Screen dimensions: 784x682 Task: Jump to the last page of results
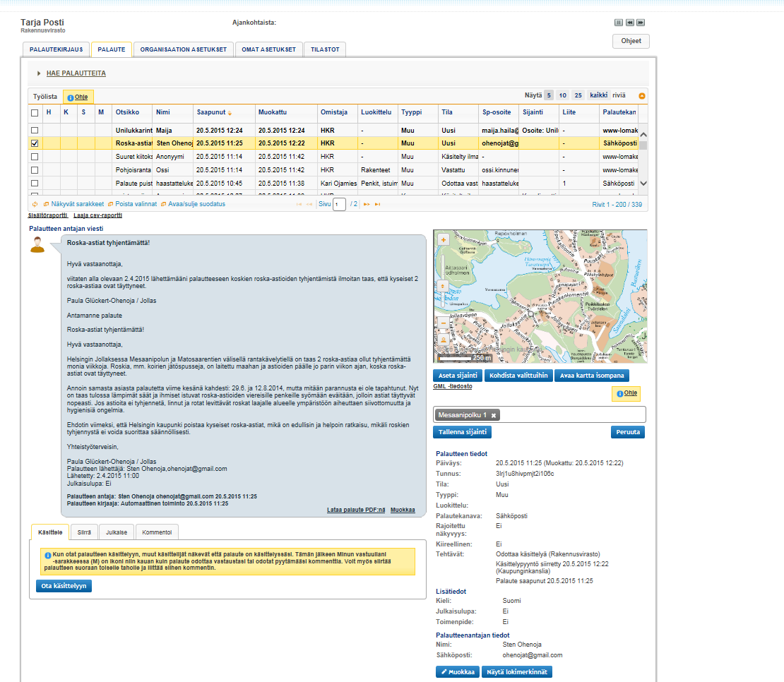(x=377, y=204)
